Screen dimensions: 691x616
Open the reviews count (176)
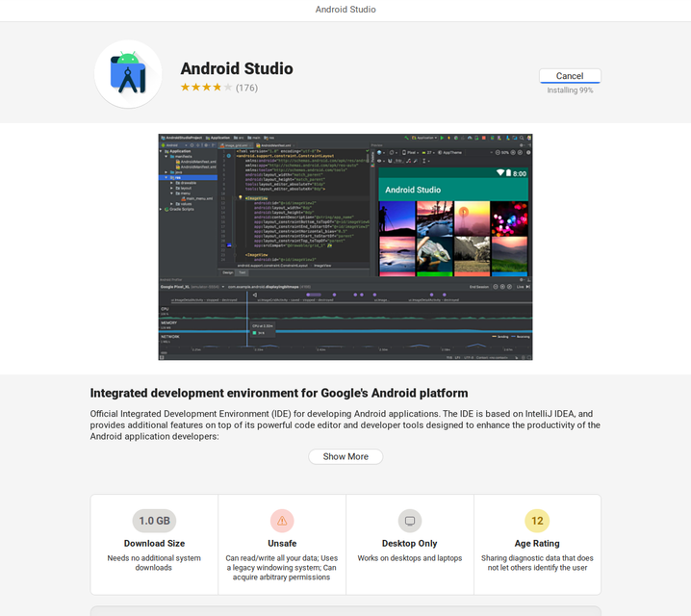[x=246, y=88]
